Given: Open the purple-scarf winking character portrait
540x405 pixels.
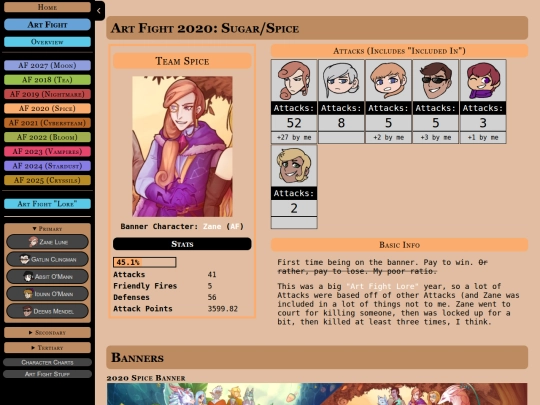Looking at the screenshot, I should (x=483, y=81).
